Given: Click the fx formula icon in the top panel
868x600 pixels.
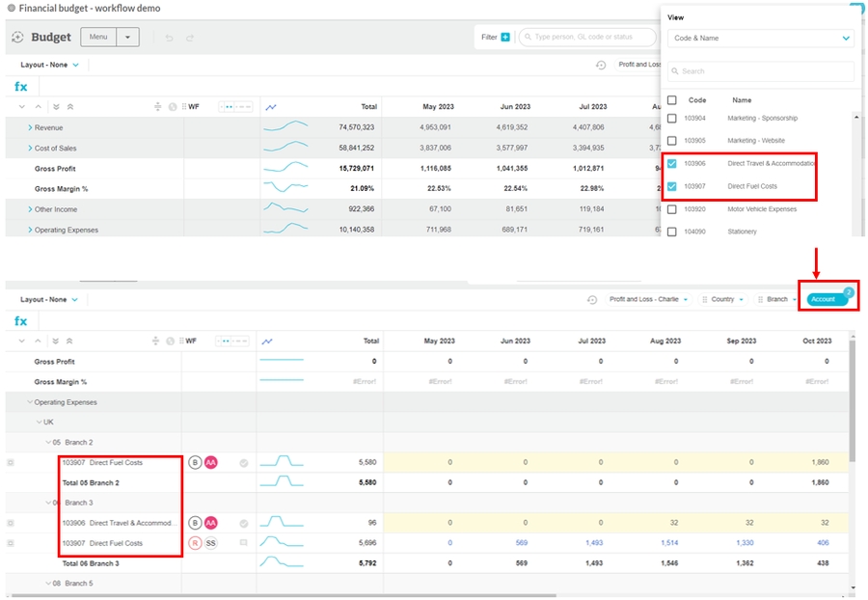Looking at the screenshot, I should 21,86.
